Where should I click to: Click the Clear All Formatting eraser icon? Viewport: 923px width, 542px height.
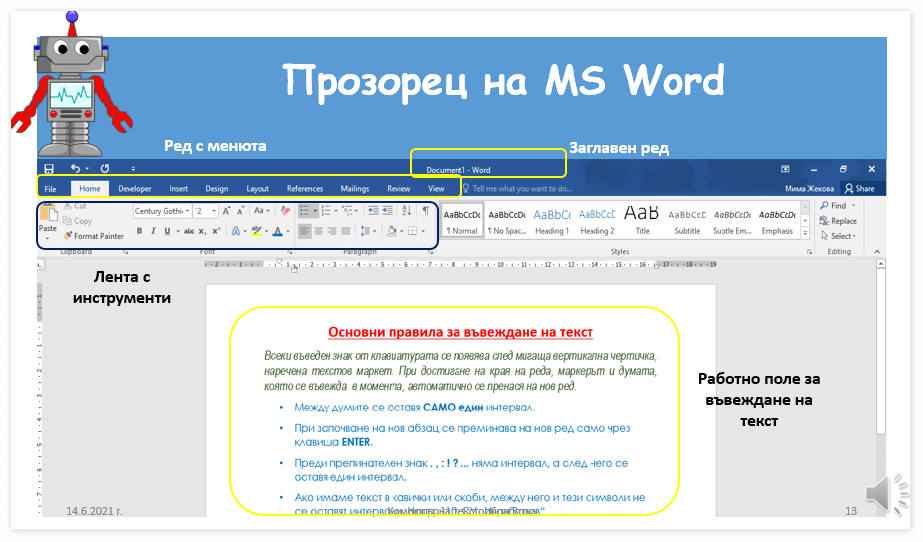click(285, 211)
